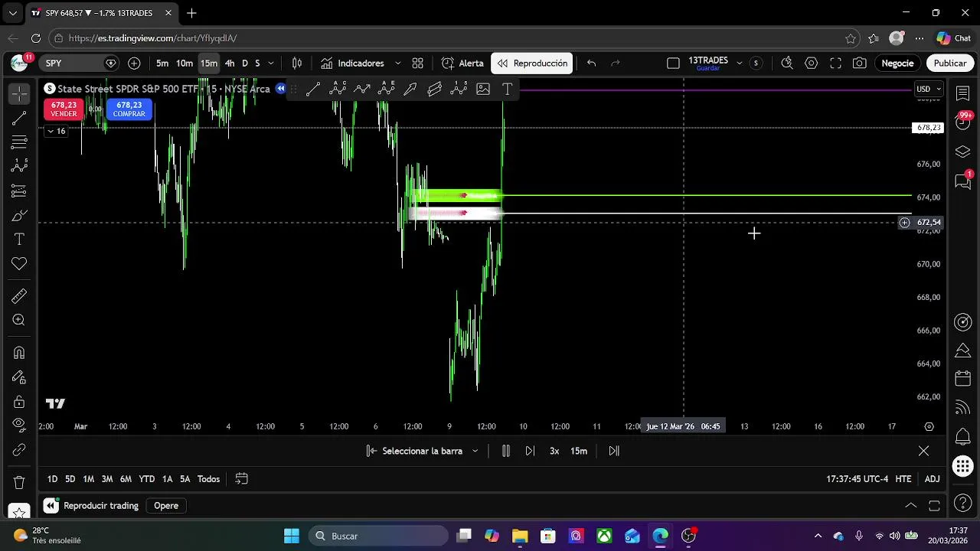The height and width of the screenshot is (551, 980).
Task: Activate the zoom in tool
Action: pyautogui.click(x=19, y=320)
